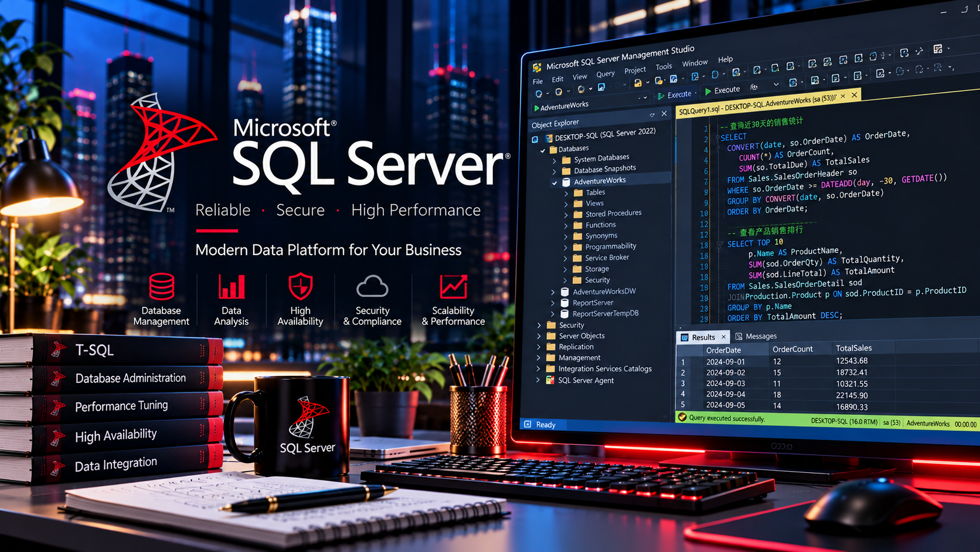Expand the Tables folder
Image resolution: width=980 pixels, height=552 pixels.
pyautogui.click(x=566, y=193)
